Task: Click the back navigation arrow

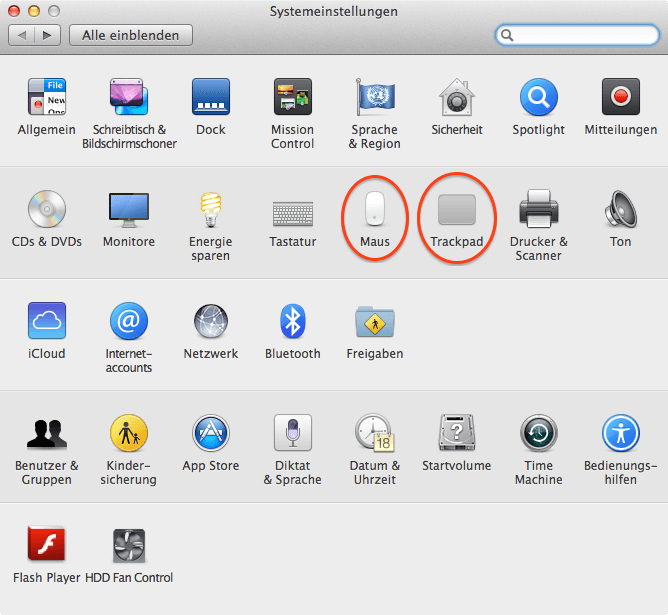Action: pyautogui.click(x=22, y=35)
